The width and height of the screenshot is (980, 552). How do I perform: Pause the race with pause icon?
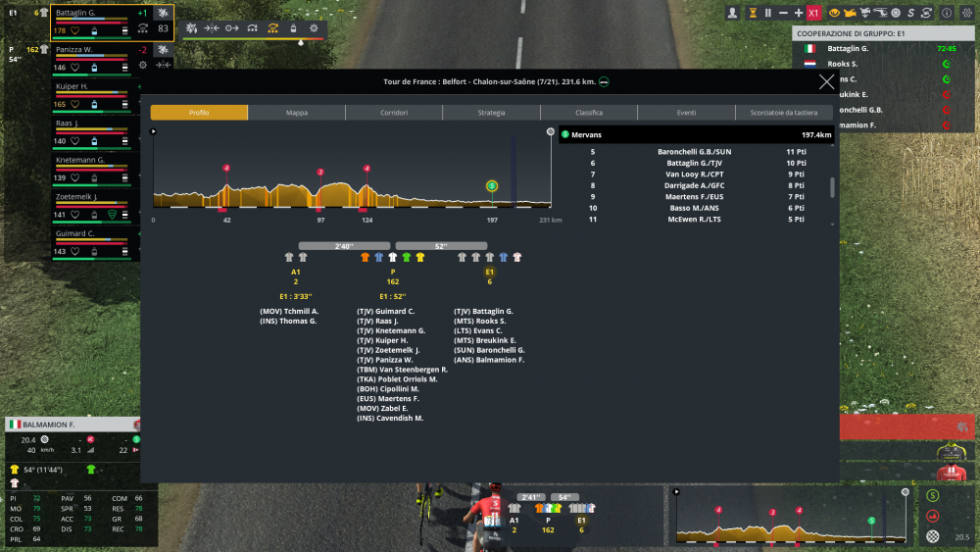[x=768, y=13]
